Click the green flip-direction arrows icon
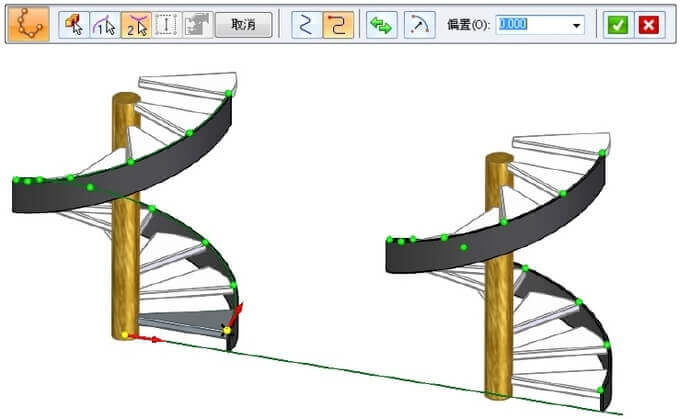This screenshot has height=419, width=680. pos(380,25)
